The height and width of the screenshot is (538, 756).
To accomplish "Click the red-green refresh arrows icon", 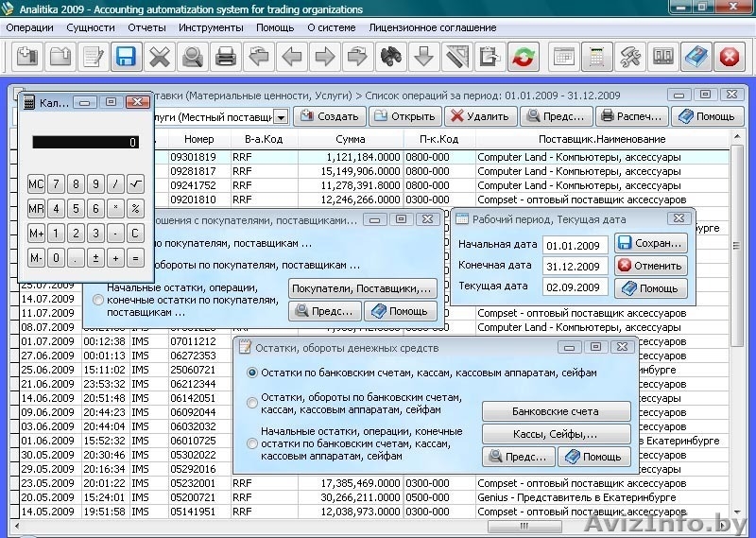I will [x=523, y=57].
